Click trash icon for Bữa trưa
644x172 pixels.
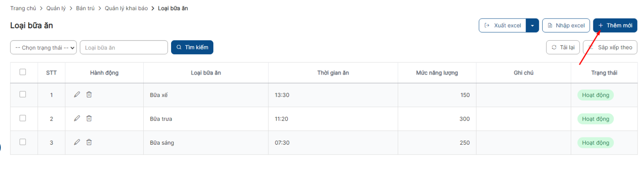[89, 118]
